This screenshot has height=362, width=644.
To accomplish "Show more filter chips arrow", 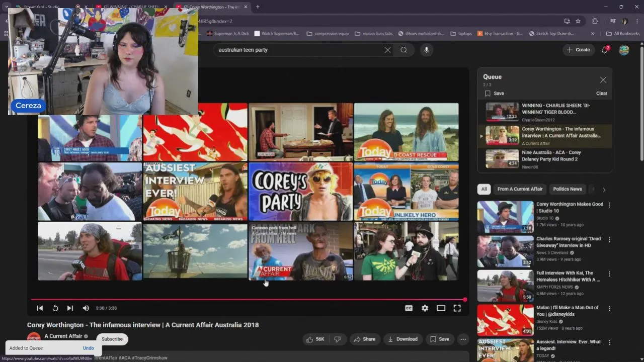I will click(x=604, y=190).
